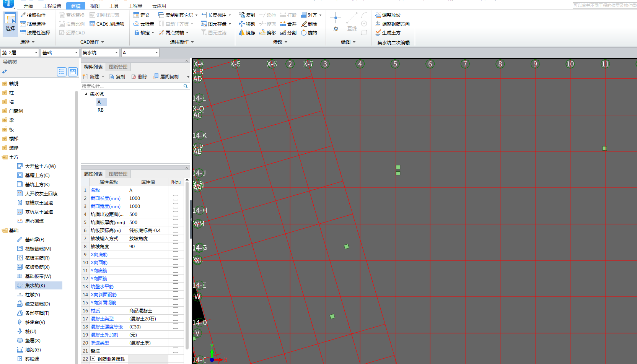
Task: Switch to the 图纸管理 tab
Action: click(118, 67)
